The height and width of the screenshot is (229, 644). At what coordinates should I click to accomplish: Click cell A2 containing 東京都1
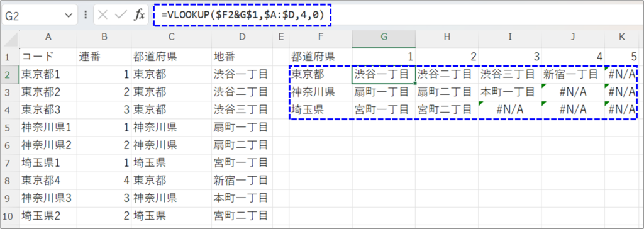(48, 74)
